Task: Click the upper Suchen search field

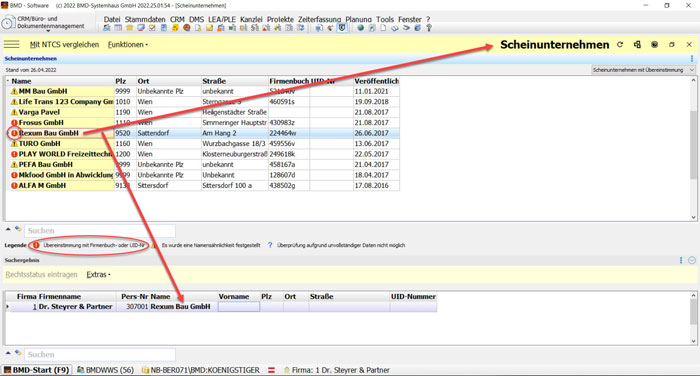Action: pos(100,230)
